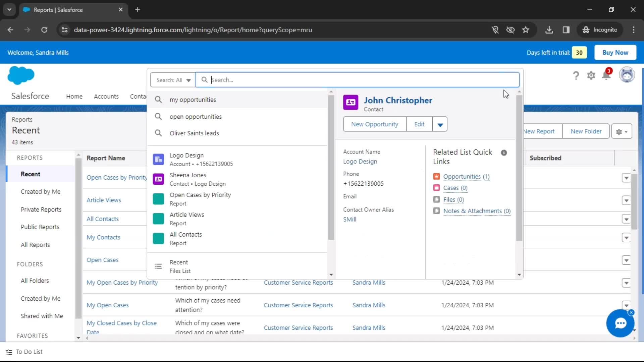Open the browser downloads icon
Screen dimensions: 644x362
(549, 30)
